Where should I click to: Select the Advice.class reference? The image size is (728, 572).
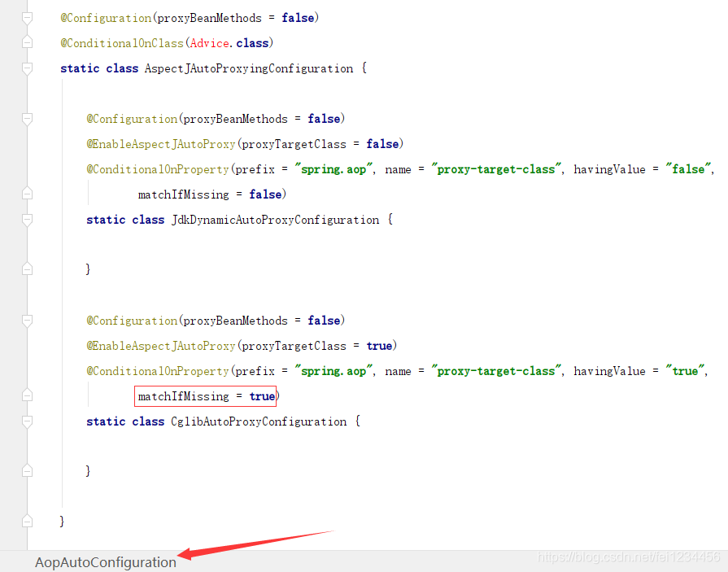(x=229, y=42)
